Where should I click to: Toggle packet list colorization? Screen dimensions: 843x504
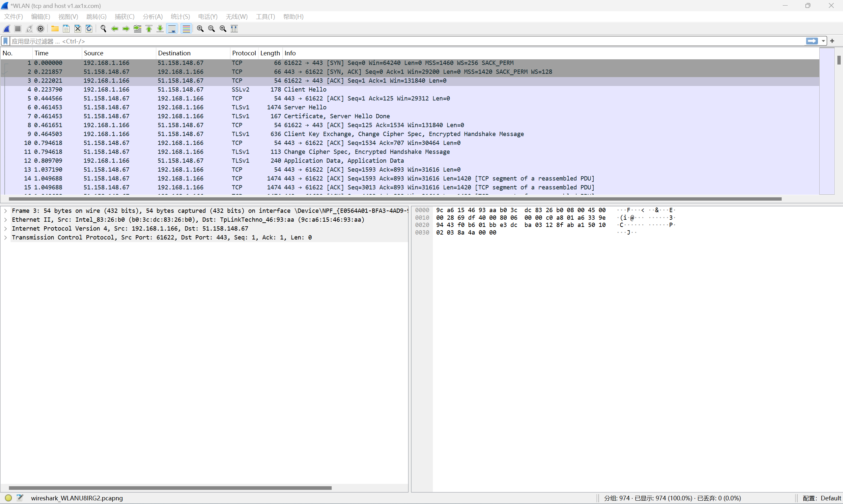[186, 29]
